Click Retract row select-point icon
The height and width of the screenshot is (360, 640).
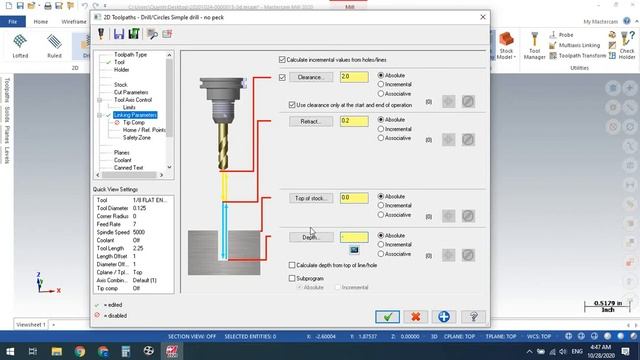[449, 140]
